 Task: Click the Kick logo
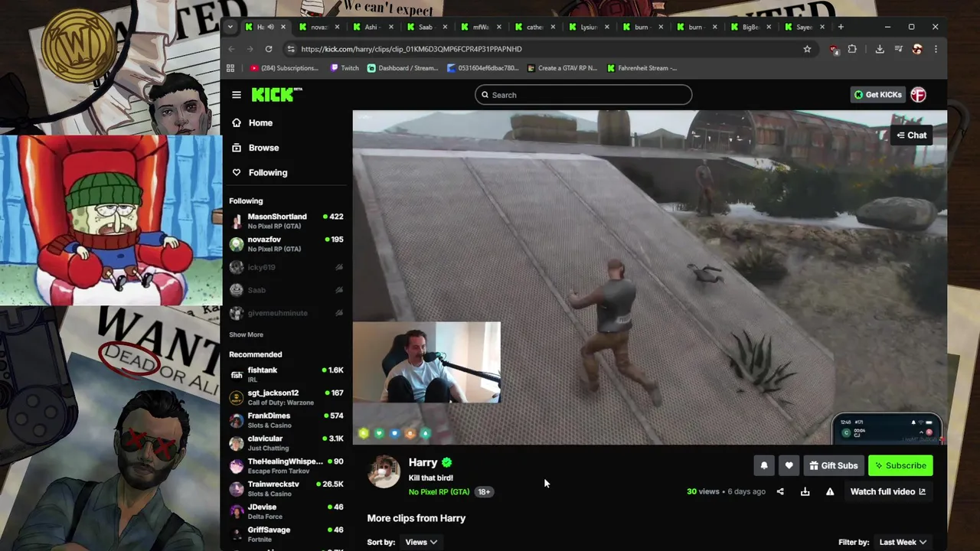[276, 94]
